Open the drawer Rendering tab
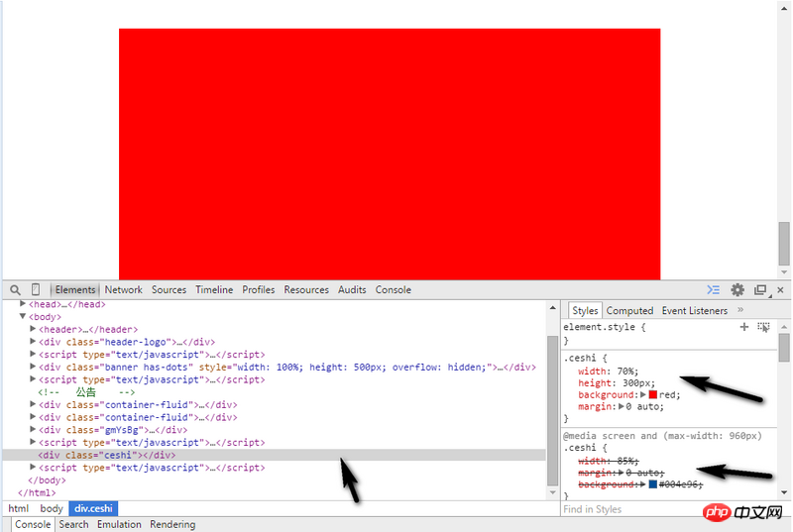The image size is (793, 532). point(172,524)
